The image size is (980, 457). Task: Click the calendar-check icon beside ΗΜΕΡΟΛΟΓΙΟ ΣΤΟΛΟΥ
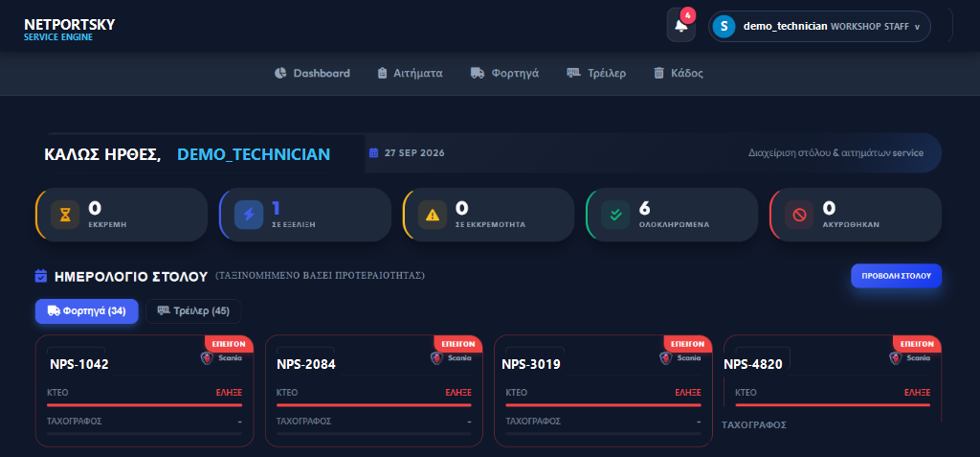[40, 276]
